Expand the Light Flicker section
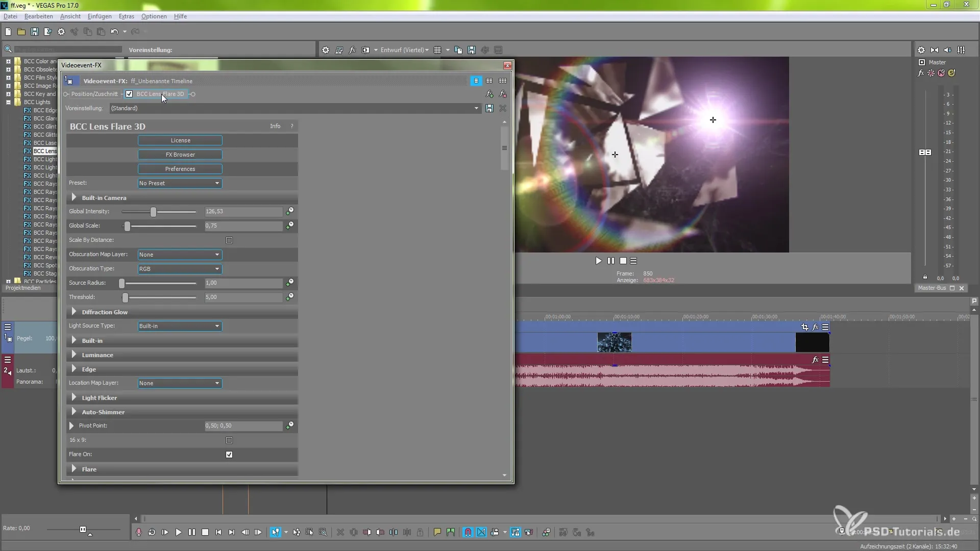 [74, 397]
